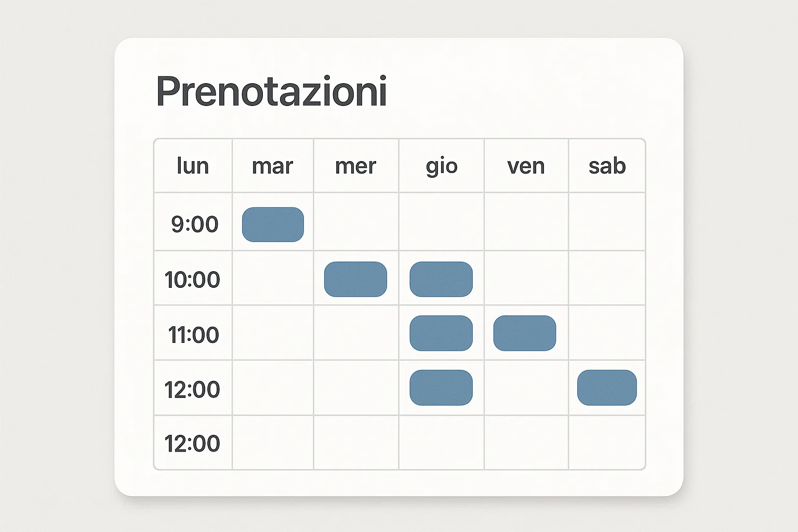
Task: Click the mer day header
Action: [356, 166]
